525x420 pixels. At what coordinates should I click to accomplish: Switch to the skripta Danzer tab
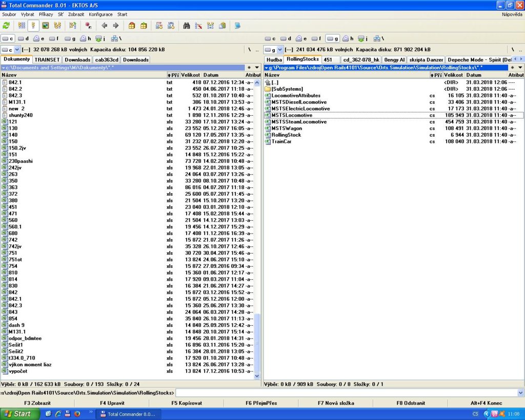[426, 59]
